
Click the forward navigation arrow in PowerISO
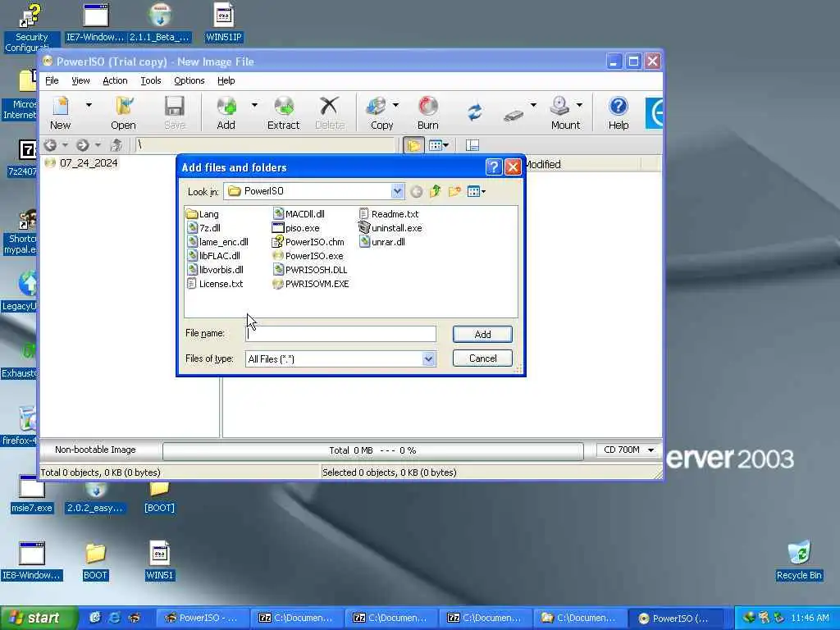(x=82, y=144)
